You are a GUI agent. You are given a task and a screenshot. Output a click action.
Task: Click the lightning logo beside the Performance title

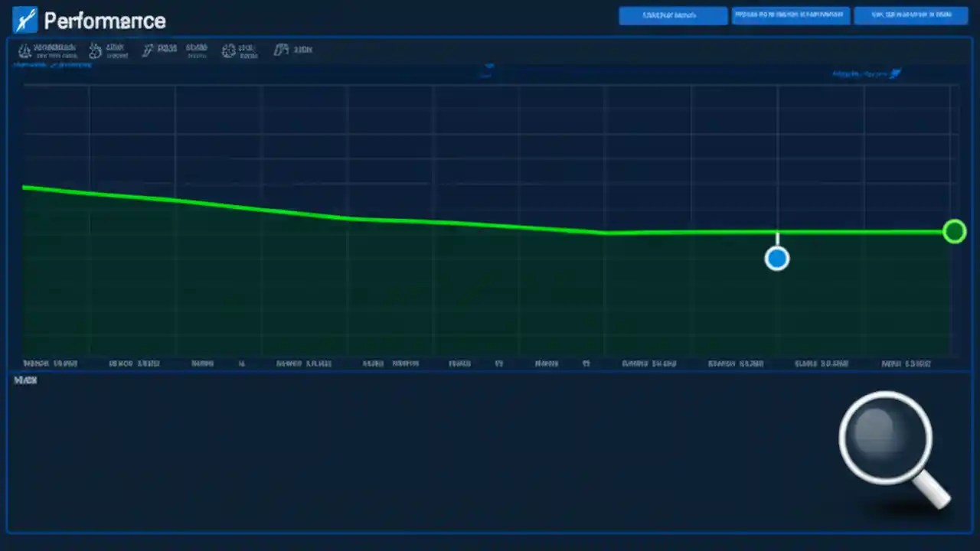24,20
